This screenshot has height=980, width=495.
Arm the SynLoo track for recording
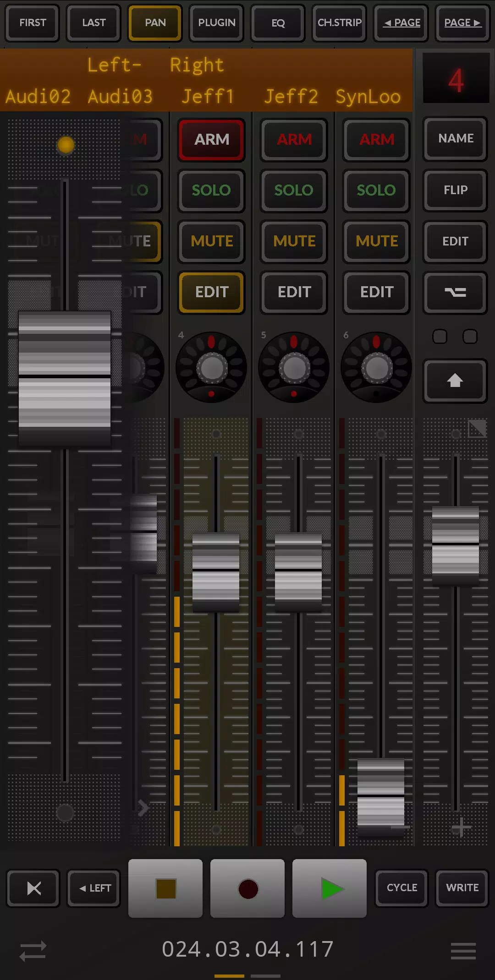376,140
